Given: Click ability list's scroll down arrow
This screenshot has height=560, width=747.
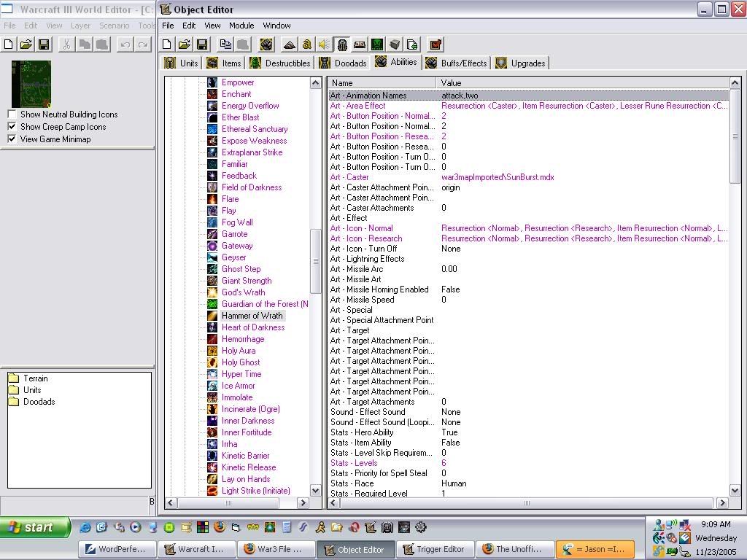Looking at the screenshot, I should point(315,491).
